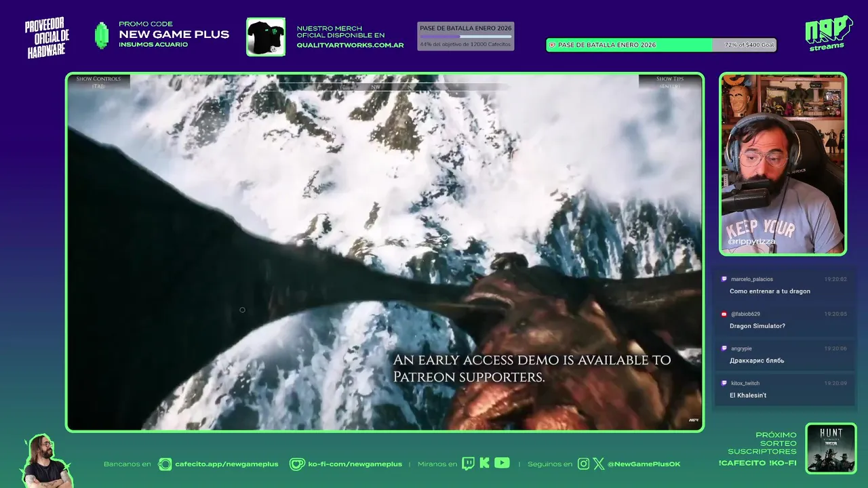Click 'Nuestro merch oficial disponible en' text
This screenshot has width=868, height=488.
(x=340, y=32)
